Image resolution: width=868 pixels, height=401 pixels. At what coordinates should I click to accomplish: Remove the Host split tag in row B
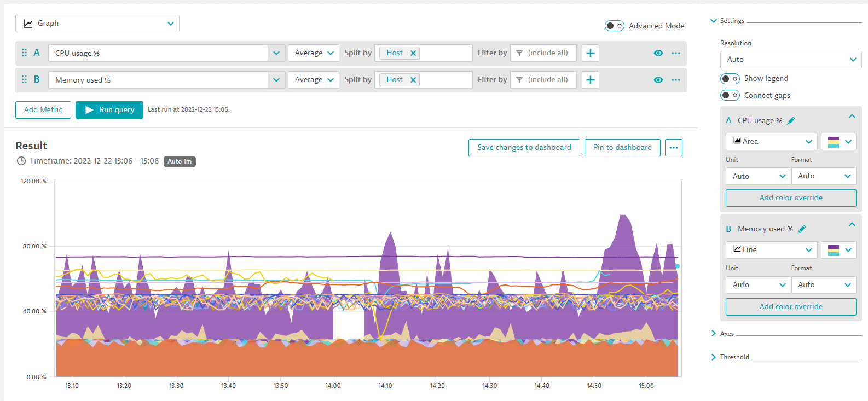tap(413, 80)
